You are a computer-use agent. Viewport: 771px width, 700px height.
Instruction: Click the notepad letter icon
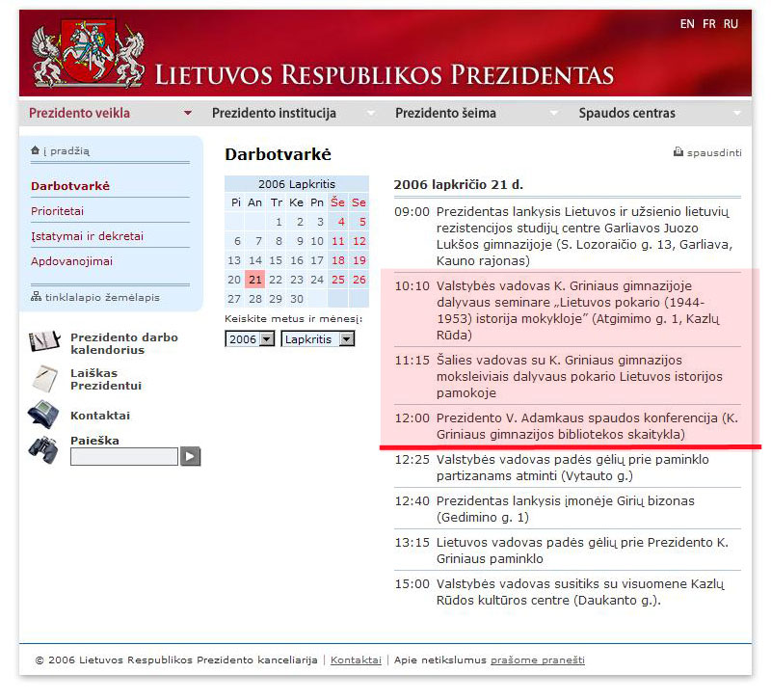[44, 378]
